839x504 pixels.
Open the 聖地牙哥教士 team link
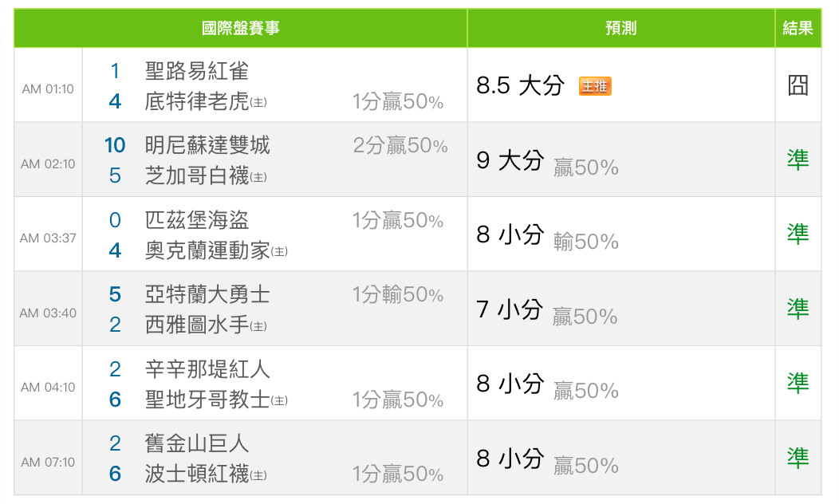click(x=207, y=400)
